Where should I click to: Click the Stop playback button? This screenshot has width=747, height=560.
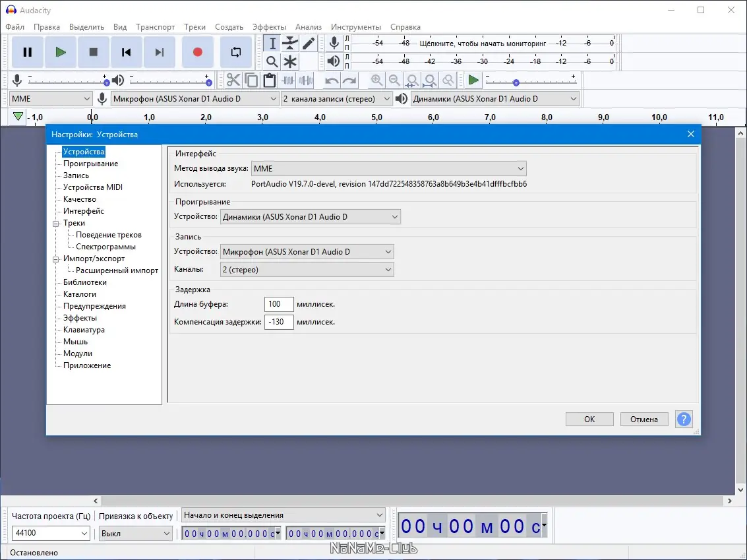click(x=94, y=52)
